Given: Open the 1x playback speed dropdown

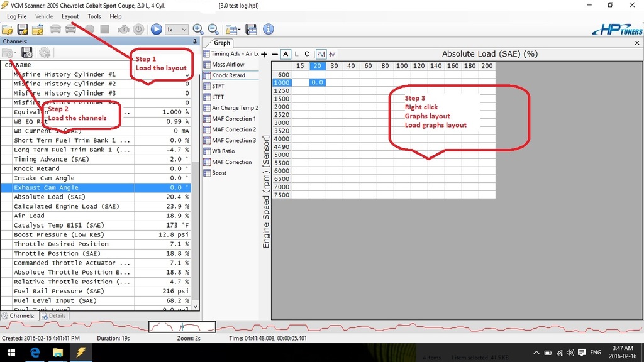Looking at the screenshot, I should 177,30.
